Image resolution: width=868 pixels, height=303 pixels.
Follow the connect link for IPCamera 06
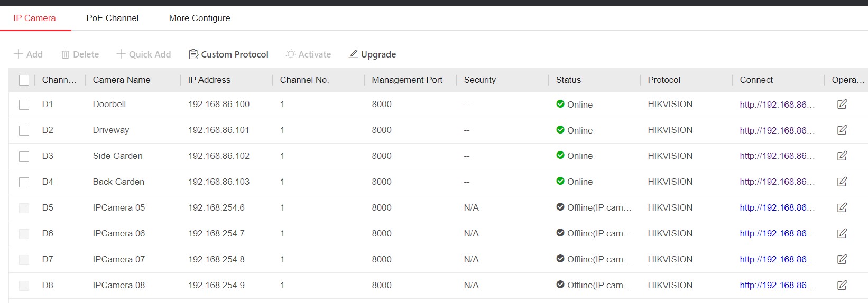pyautogui.click(x=776, y=233)
